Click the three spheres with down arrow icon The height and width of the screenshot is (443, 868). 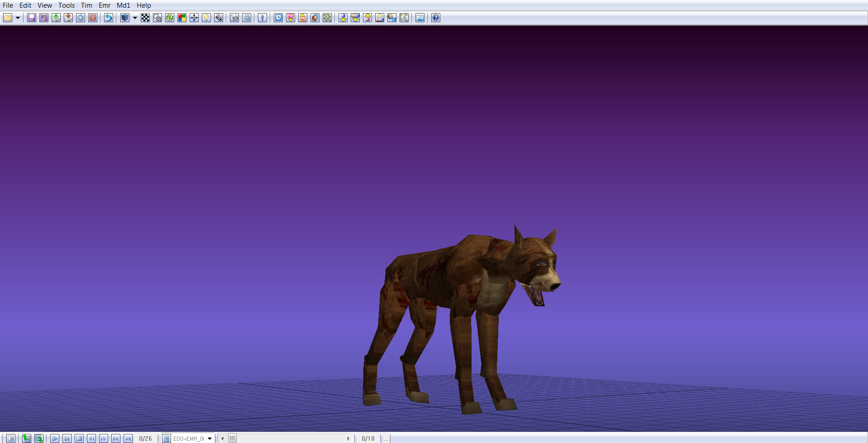tap(355, 18)
